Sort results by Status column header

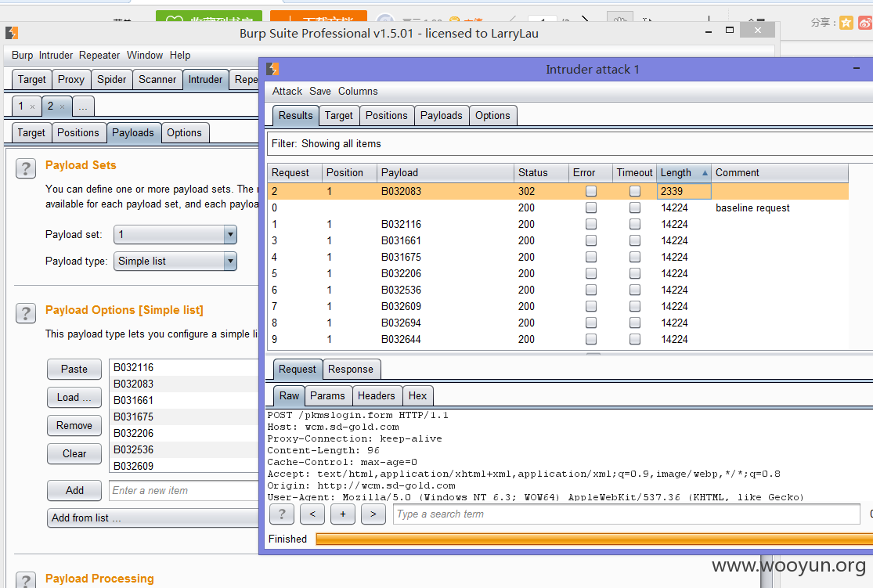pyautogui.click(x=540, y=172)
